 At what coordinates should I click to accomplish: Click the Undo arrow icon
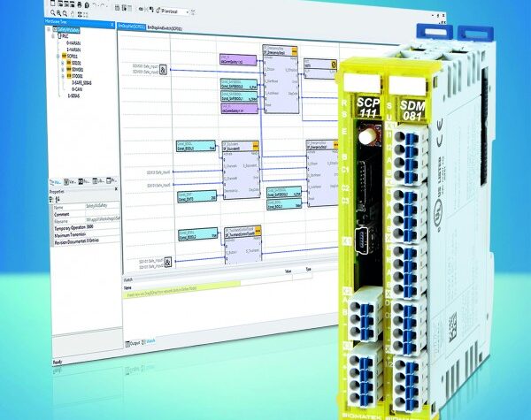95,6
